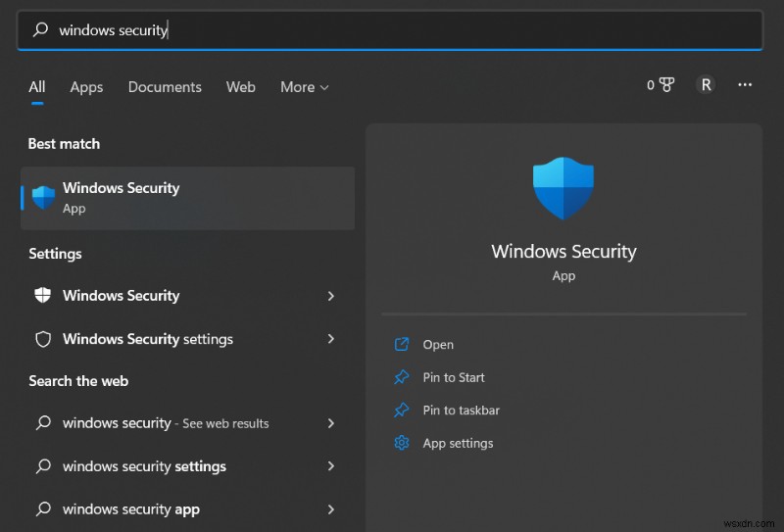Click the pin icon beside Pin to taskbar
The image size is (784, 532).
tap(402, 410)
